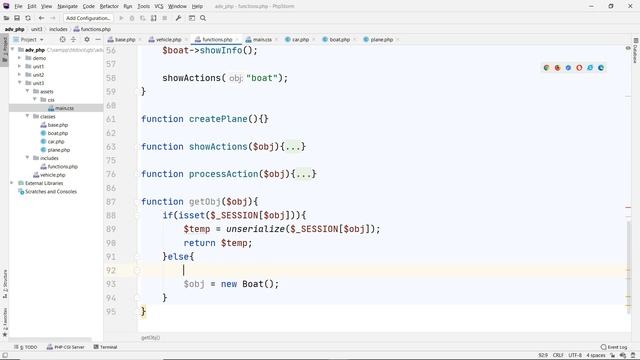Viewport: 640px width, 360px height.
Task: Open the Refactor menu
Action: (x=109, y=6)
